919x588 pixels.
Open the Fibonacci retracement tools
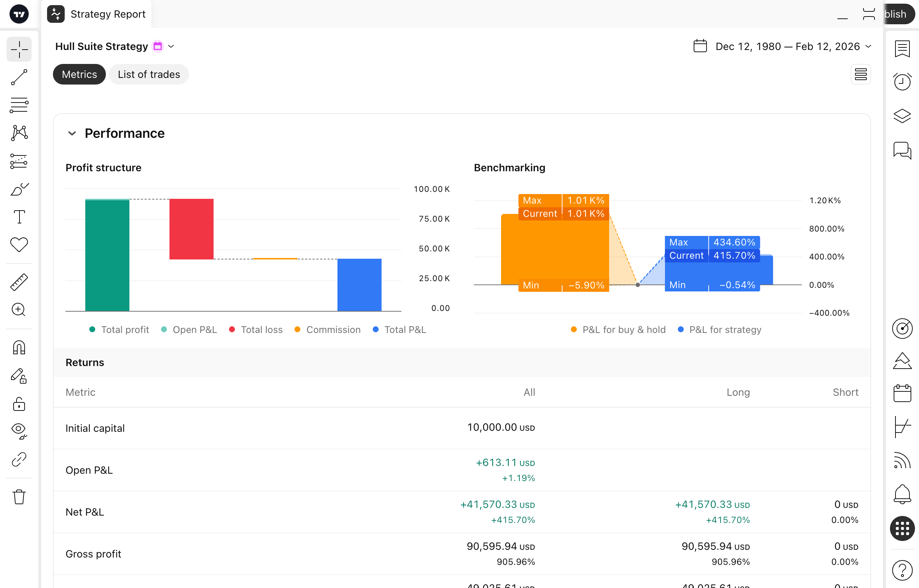(x=19, y=105)
